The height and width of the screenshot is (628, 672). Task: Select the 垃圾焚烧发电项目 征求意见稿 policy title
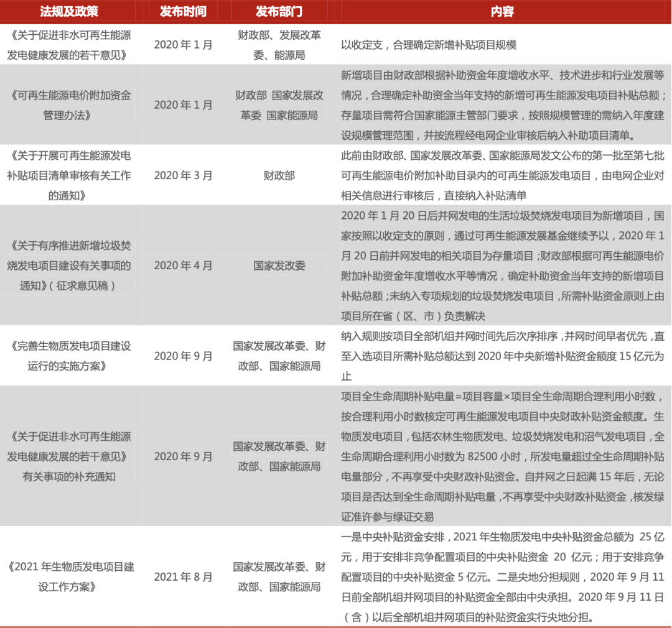click(70, 264)
